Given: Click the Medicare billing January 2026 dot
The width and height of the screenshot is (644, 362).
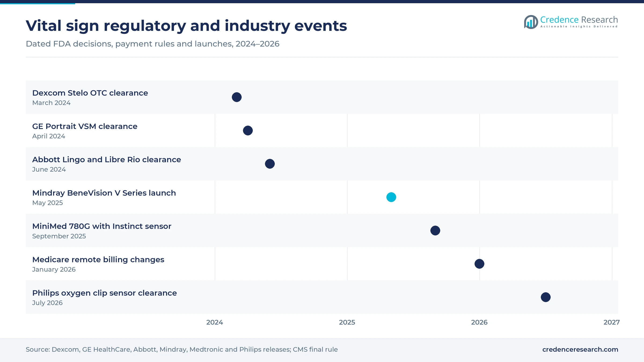Looking at the screenshot, I should point(479,264).
